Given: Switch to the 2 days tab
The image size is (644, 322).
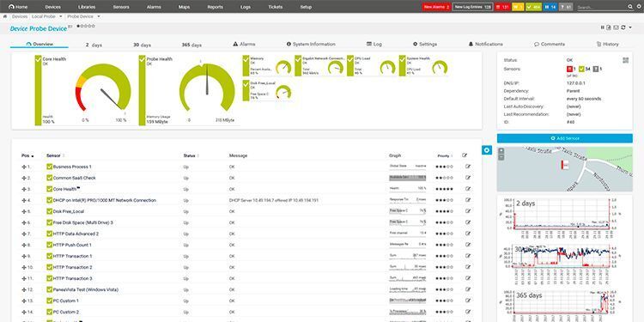Looking at the screenshot, I should click(94, 45).
